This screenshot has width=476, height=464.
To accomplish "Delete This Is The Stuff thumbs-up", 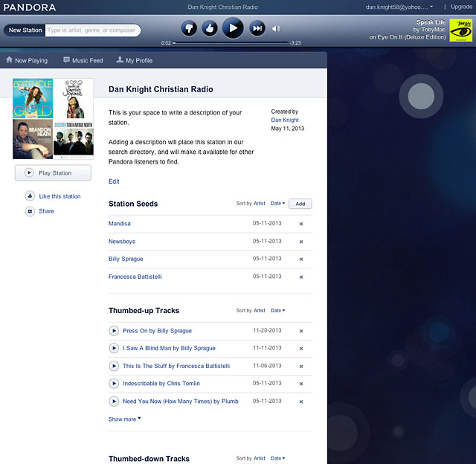I will coord(301,367).
